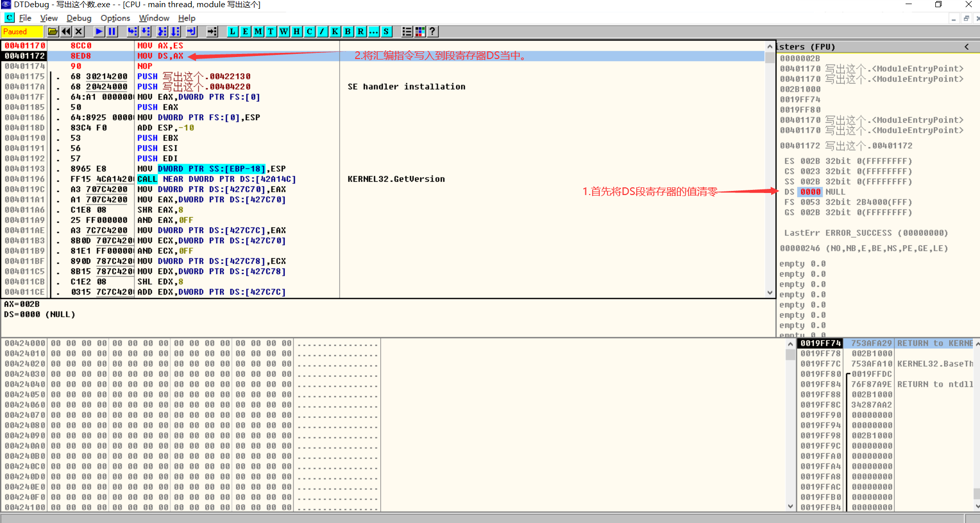The width and height of the screenshot is (980, 523).
Task: Open the Debug menu
Action: [79, 18]
